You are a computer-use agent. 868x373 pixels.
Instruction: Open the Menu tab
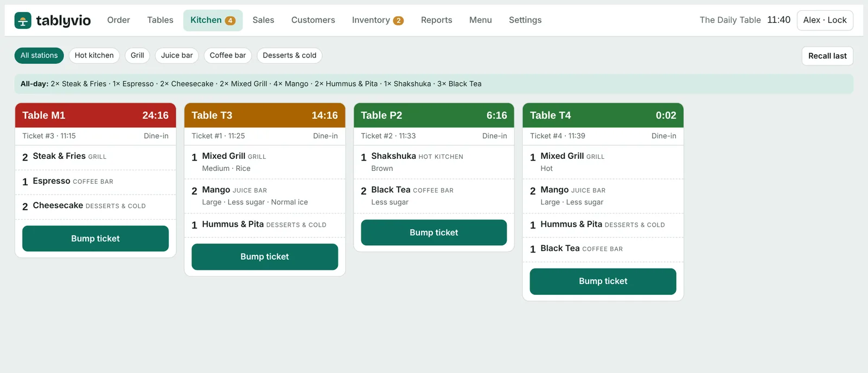(x=480, y=20)
